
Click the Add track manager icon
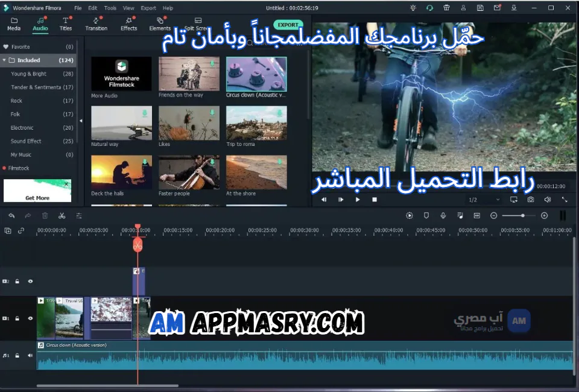[x=8, y=231]
